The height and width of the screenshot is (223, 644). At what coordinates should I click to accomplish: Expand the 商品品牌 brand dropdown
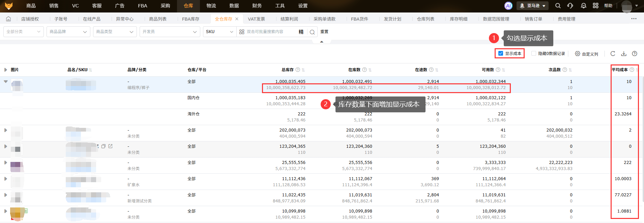point(68,32)
